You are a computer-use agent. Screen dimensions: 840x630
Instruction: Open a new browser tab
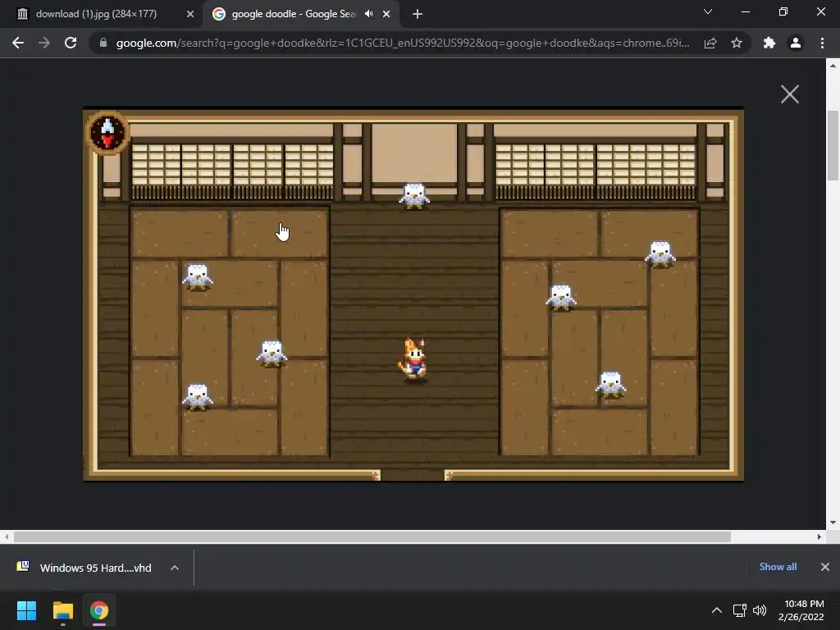(x=418, y=14)
